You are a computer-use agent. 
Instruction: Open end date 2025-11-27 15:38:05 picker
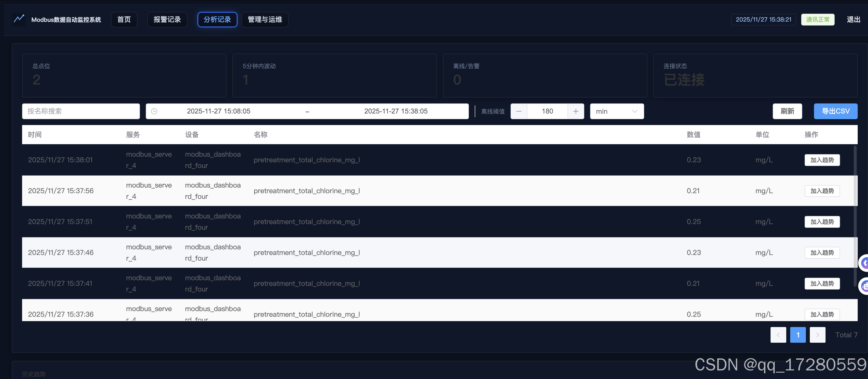click(x=396, y=111)
